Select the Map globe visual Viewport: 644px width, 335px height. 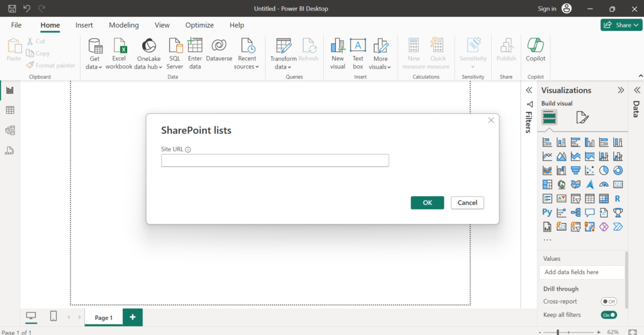[x=561, y=184]
